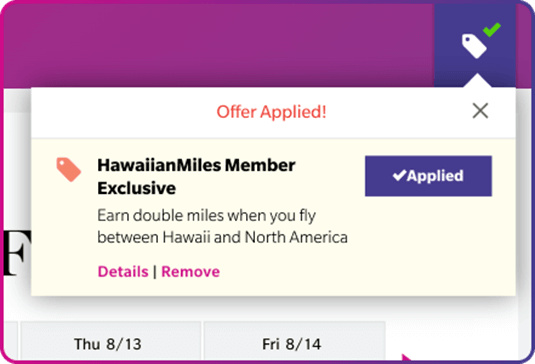
Task: Click the white checkmark inside Applied button
Action: [x=399, y=175]
